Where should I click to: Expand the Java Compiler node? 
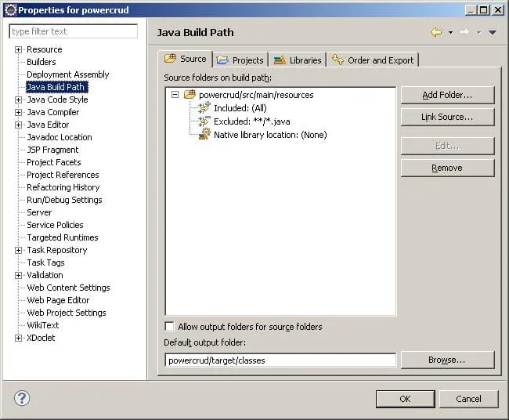point(19,112)
